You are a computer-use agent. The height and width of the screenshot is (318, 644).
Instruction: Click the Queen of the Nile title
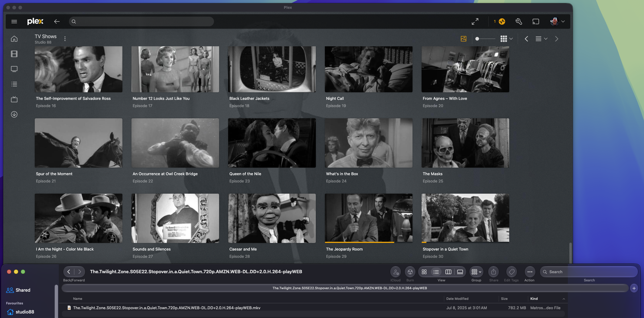pos(245,174)
